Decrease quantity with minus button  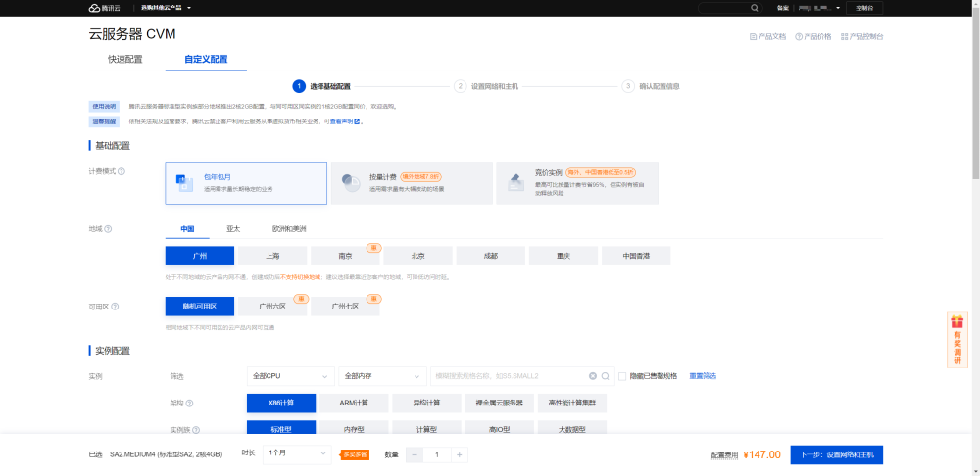pyautogui.click(x=414, y=454)
